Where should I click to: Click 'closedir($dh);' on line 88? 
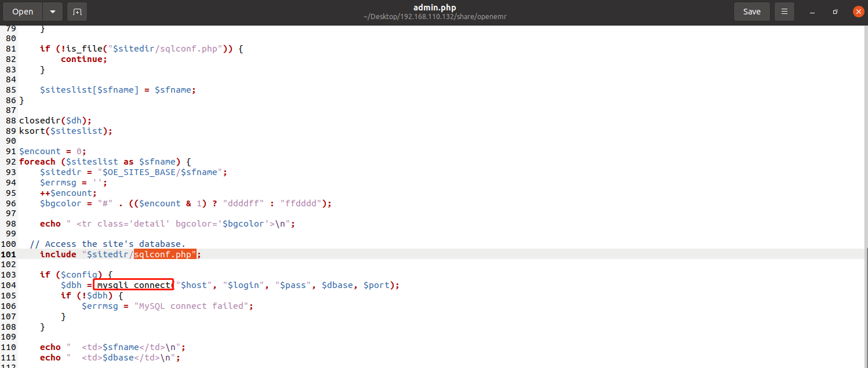click(x=55, y=121)
